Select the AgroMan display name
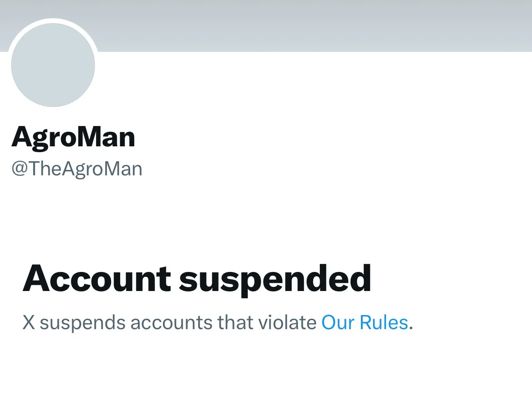 73,137
